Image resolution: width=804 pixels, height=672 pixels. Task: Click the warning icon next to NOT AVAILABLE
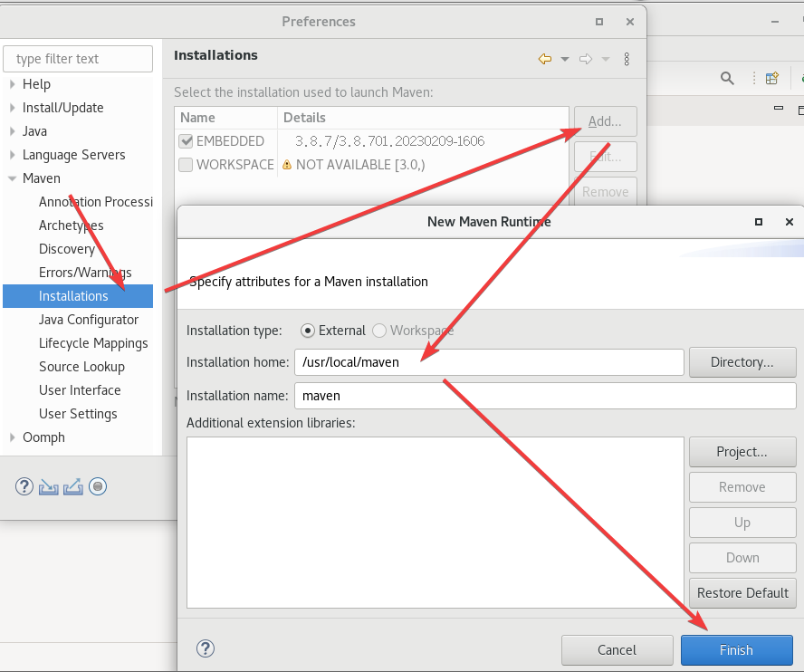[x=287, y=165]
